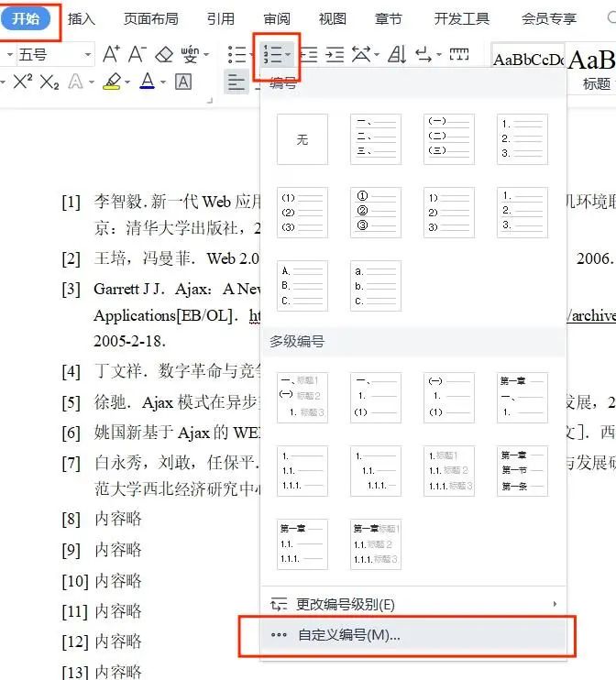Click the numbered list icon

pos(273,55)
